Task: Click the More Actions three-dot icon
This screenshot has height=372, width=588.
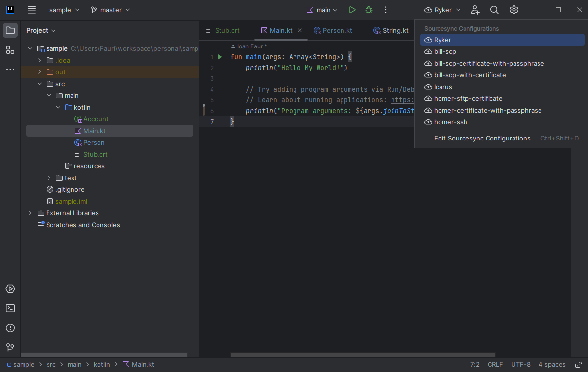Action: tap(386, 9)
